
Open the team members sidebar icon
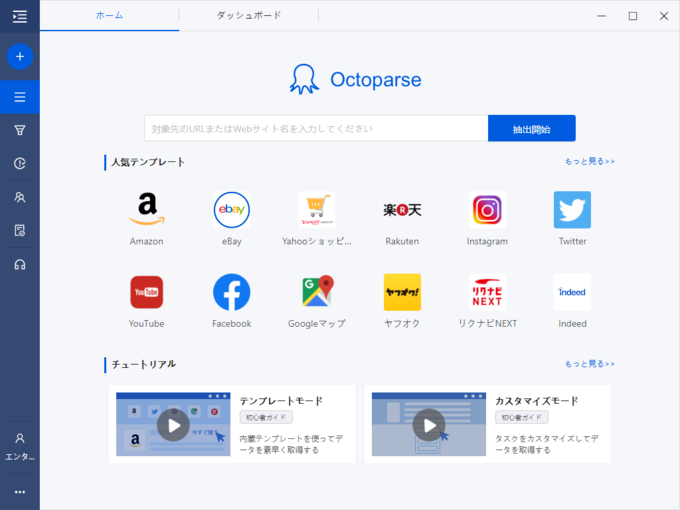(20, 197)
